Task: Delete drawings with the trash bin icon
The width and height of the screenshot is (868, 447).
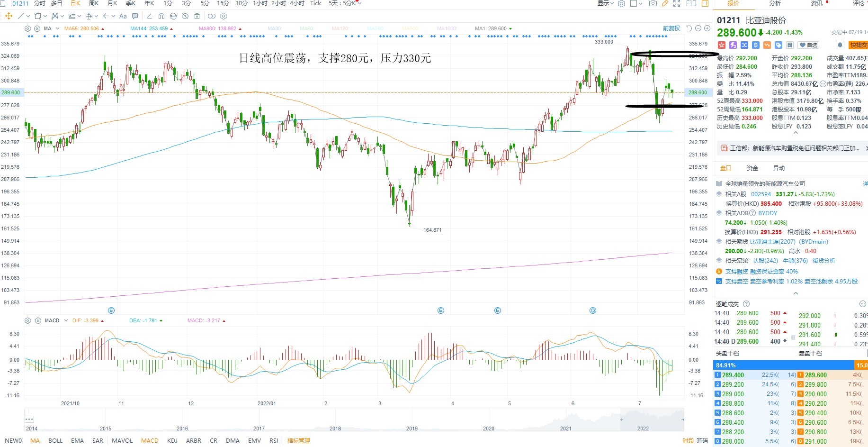Action: (197, 16)
